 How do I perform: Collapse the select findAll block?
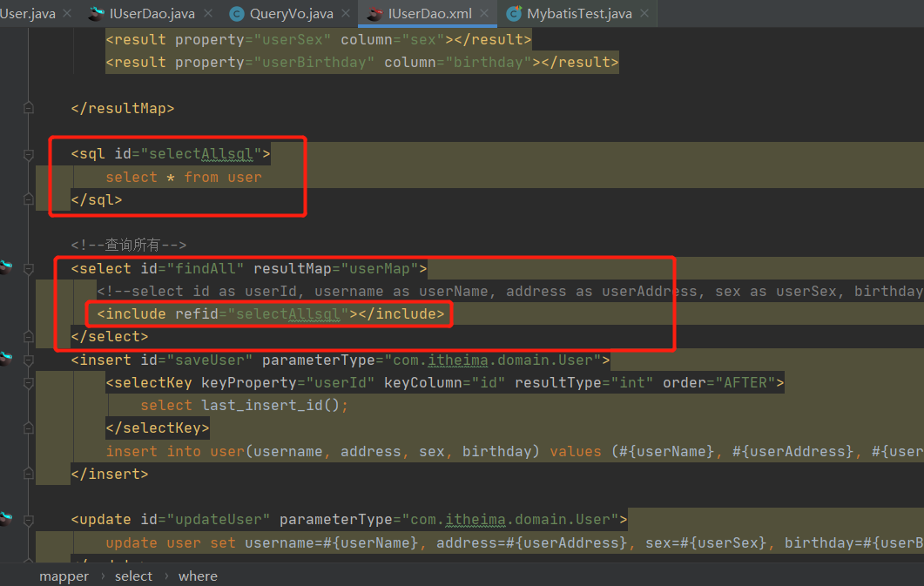28,268
